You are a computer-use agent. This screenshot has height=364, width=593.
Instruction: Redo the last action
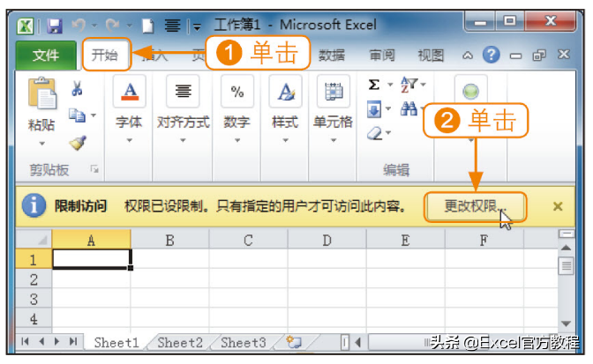112,26
